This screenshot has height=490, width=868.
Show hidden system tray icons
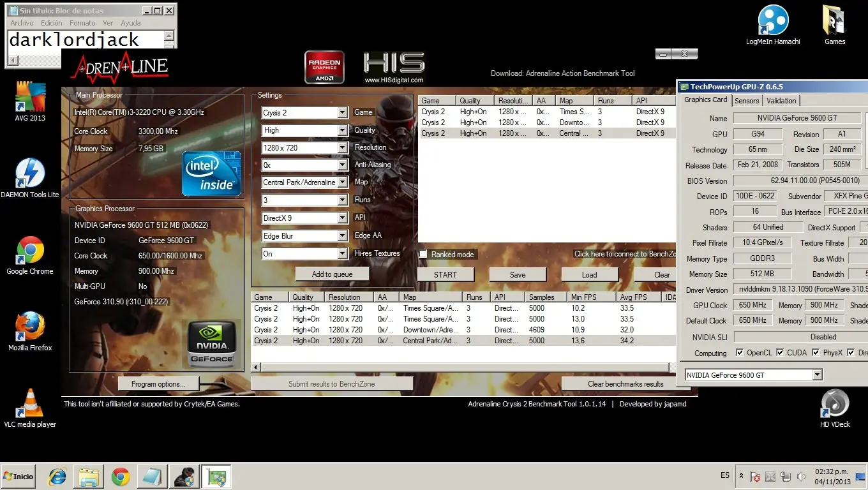[x=741, y=476]
